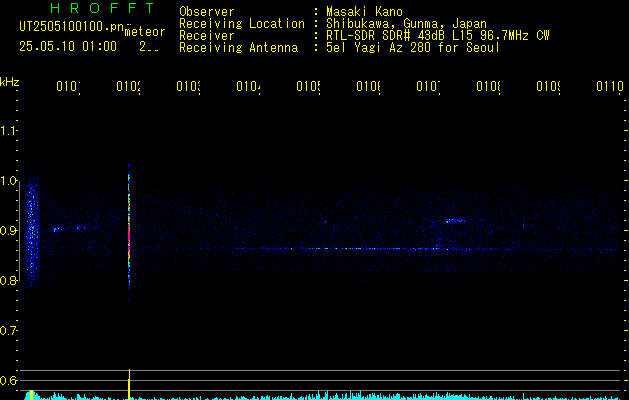Click the HROFFT title text
This screenshot has width=629, height=400.
pyautogui.click(x=102, y=8)
